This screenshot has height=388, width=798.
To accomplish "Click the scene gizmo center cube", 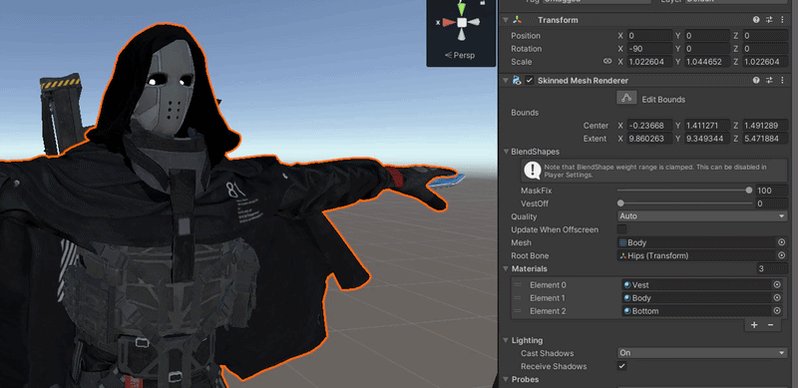I will click(462, 22).
